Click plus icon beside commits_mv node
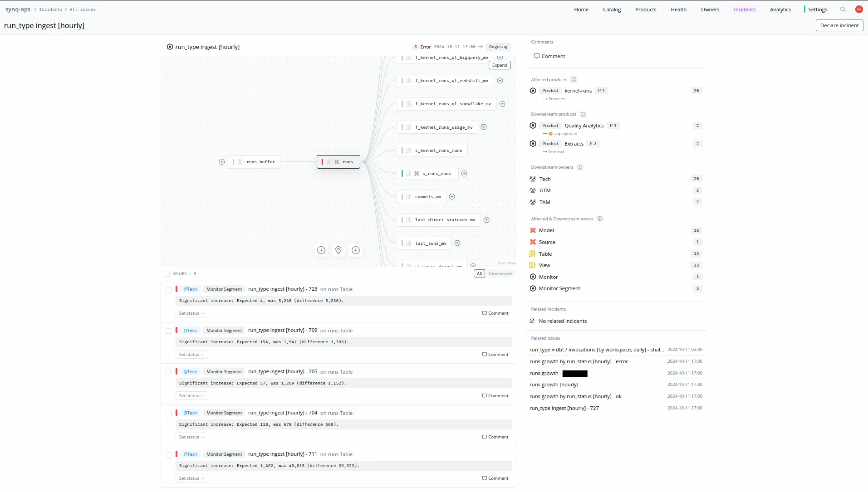 click(452, 197)
